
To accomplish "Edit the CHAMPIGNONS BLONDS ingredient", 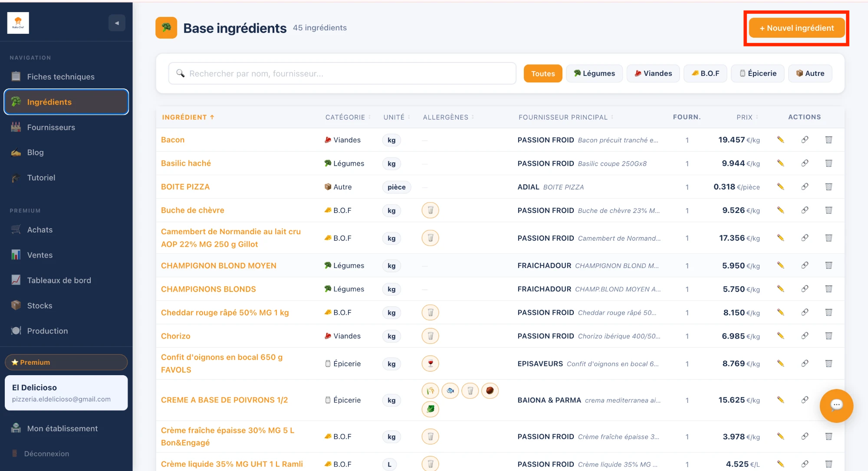I will (780, 288).
